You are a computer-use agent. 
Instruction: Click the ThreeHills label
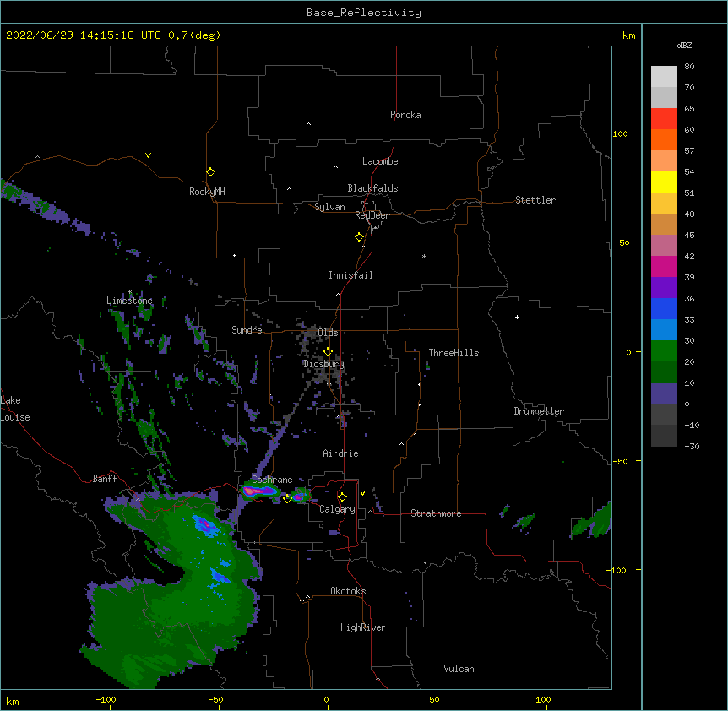454,353
